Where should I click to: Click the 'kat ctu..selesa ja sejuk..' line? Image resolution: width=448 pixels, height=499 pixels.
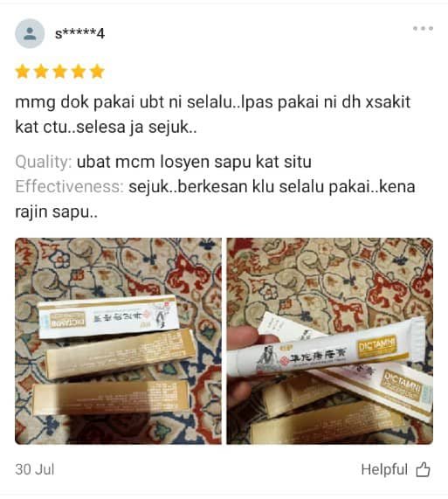106,128
